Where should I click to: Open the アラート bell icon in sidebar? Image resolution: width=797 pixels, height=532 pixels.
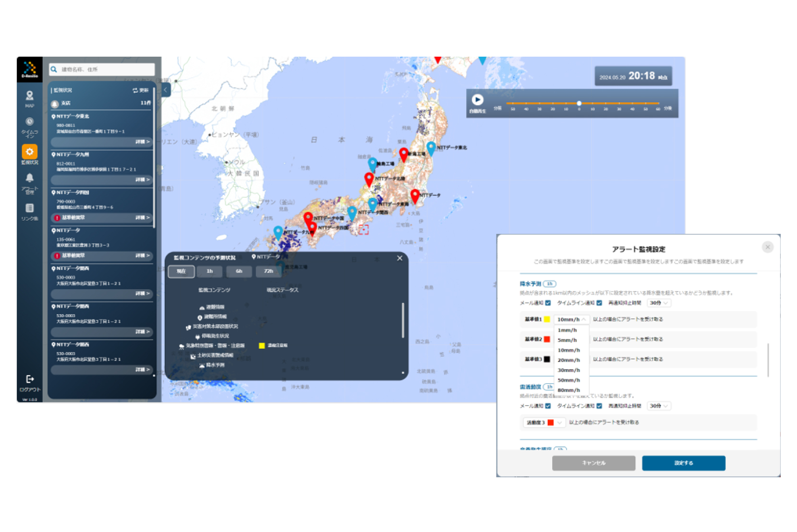click(x=29, y=179)
